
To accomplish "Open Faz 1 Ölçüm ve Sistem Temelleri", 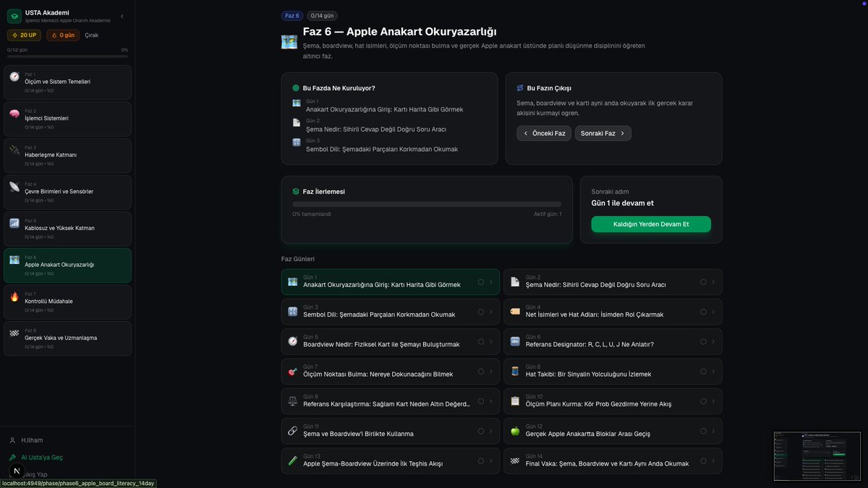I will click(x=67, y=82).
